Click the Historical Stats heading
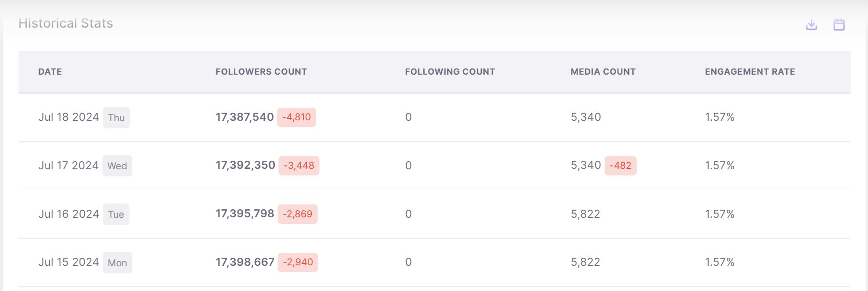This screenshot has height=291, width=868. (x=66, y=23)
